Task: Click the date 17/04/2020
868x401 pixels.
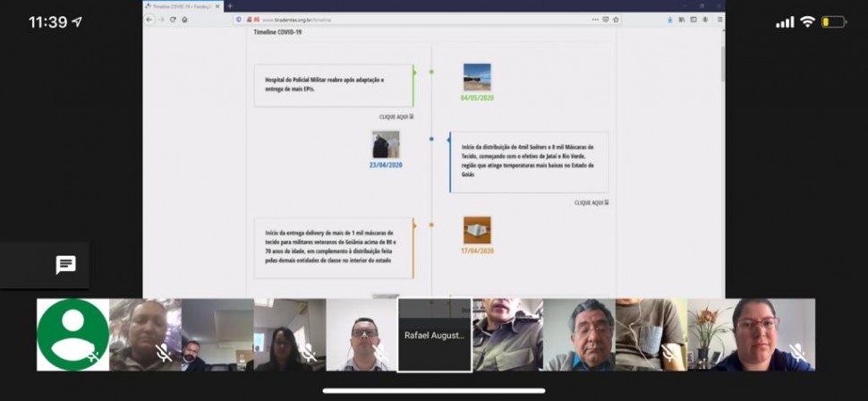Action: click(477, 251)
